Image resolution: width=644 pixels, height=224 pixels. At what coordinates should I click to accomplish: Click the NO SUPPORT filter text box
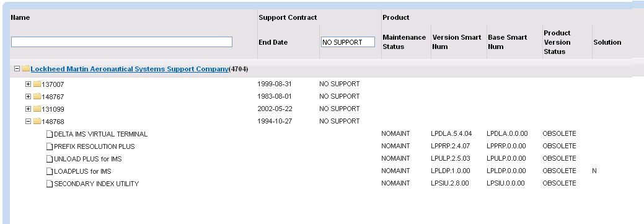point(348,42)
